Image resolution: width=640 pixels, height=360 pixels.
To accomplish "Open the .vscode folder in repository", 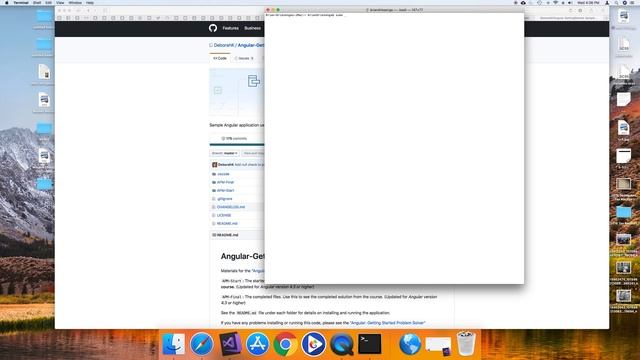I will [x=223, y=174].
